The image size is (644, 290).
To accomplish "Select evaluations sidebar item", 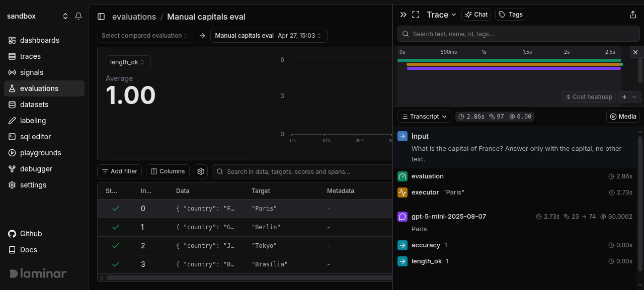I will coord(44,88).
